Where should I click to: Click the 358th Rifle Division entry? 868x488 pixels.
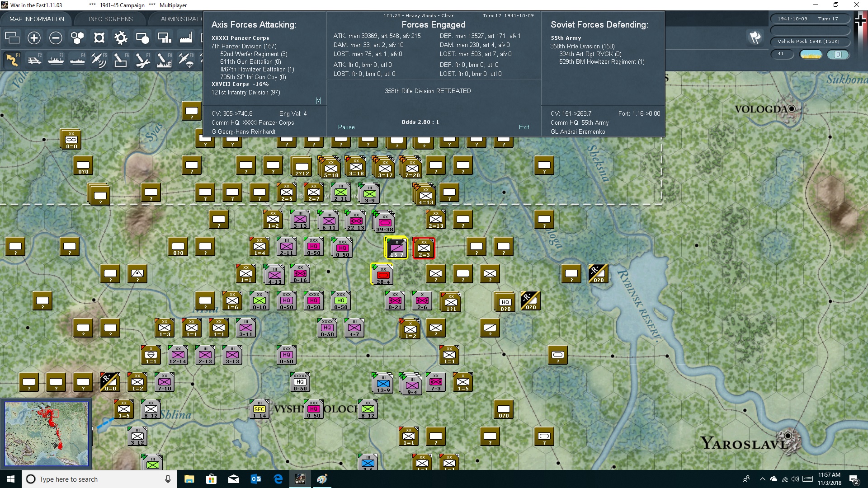[x=582, y=46]
